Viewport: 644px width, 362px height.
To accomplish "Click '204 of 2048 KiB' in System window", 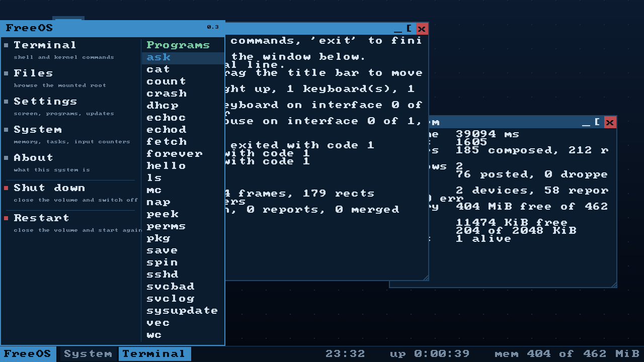I will [516, 230].
